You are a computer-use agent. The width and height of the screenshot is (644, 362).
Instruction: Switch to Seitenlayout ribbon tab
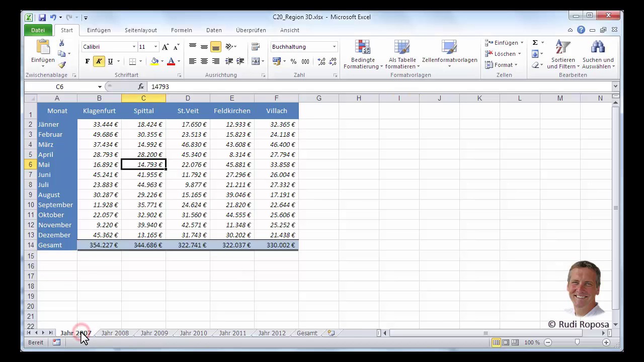141,30
